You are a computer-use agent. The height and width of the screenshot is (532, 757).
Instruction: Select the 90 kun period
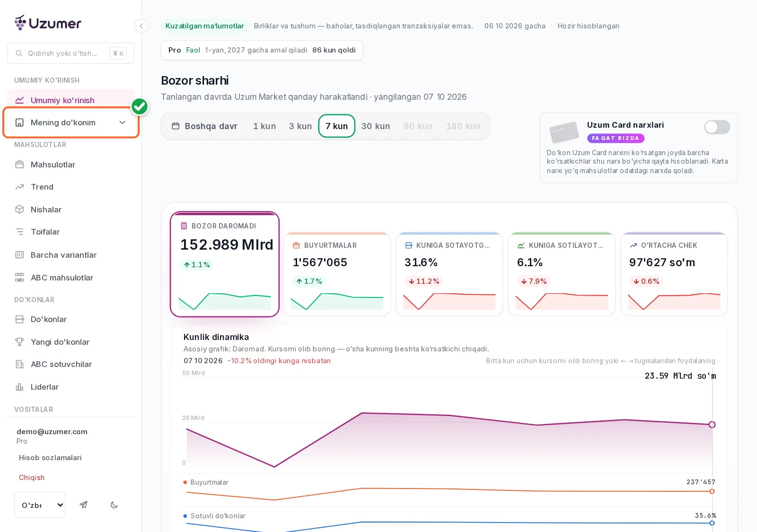coord(418,126)
